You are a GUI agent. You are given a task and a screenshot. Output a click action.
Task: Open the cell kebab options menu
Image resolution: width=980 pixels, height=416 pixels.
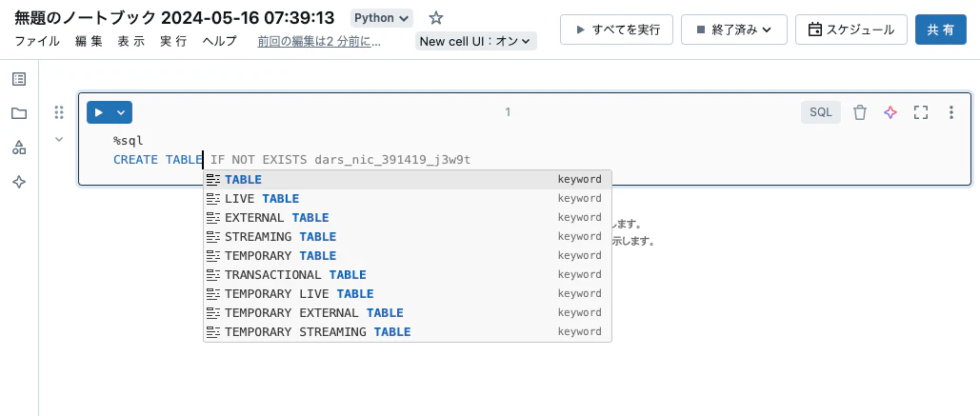pyautogui.click(x=951, y=112)
